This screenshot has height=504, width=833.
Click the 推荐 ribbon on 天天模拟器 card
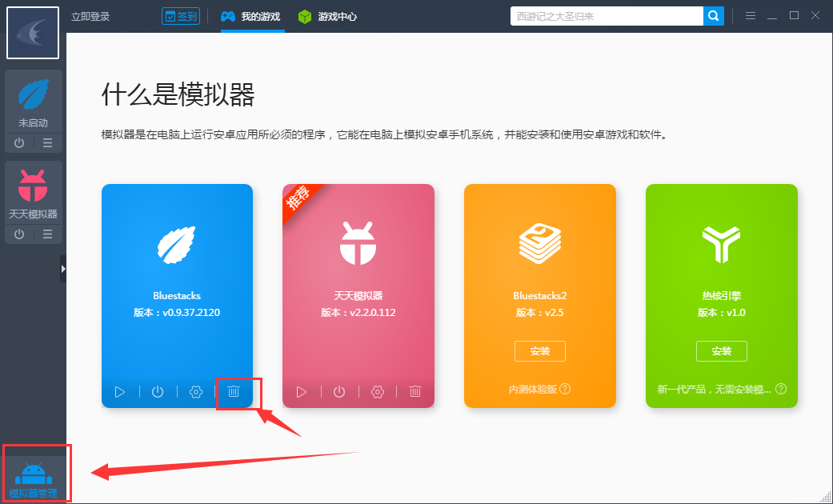click(298, 198)
